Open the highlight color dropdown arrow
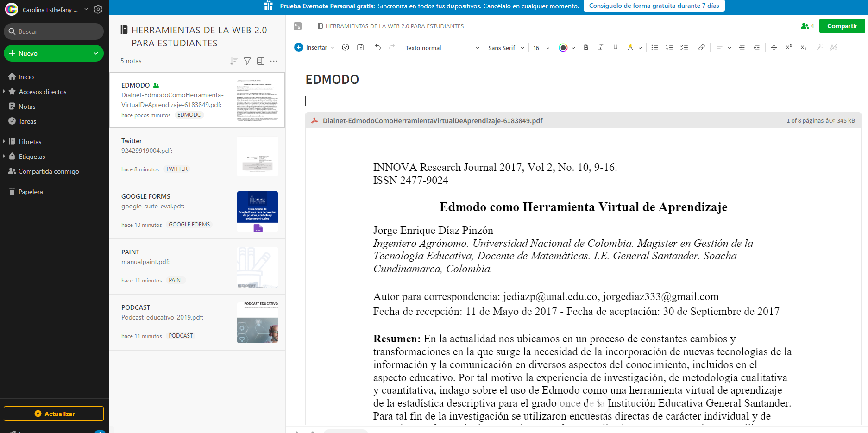Image resolution: width=868 pixels, height=433 pixels. tap(640, 48)
